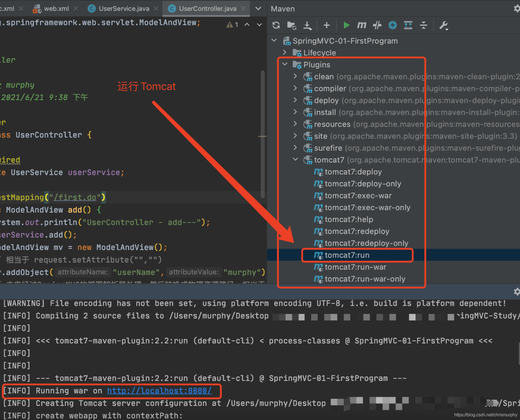Image resolution: width=520 pixels, height=420 pixels.
Task: Select tomcat7:run-war goal
Action: 355,267
